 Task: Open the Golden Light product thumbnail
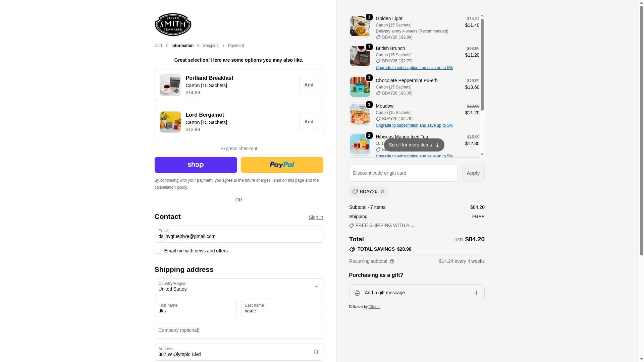(360, 26)
